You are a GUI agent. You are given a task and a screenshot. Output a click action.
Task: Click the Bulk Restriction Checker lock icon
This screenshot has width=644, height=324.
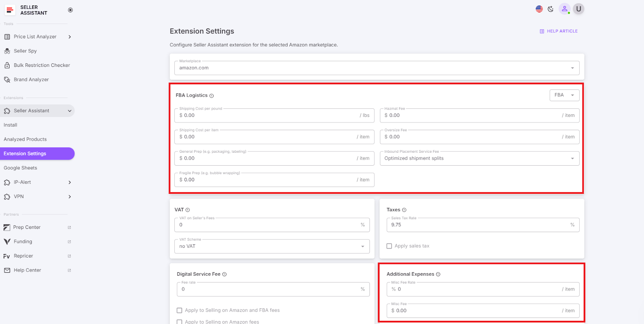(x=7, y=65)
